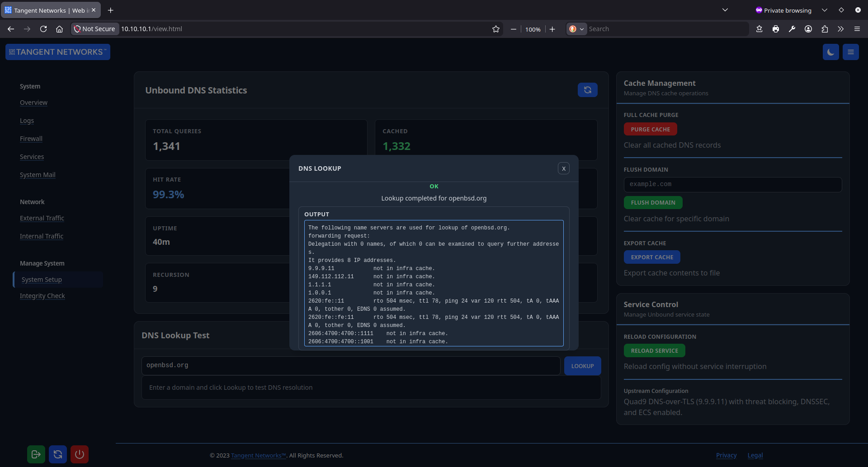Expand the list all tabs chevron
This screenshot has height=467, width=868.
point(725,9)
